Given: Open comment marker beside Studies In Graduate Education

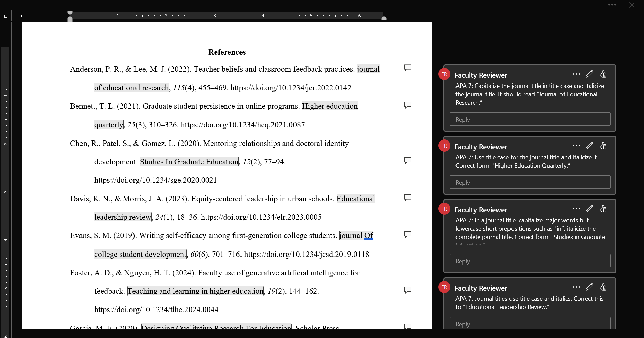Looking at the screenshot, I should 408,161.
